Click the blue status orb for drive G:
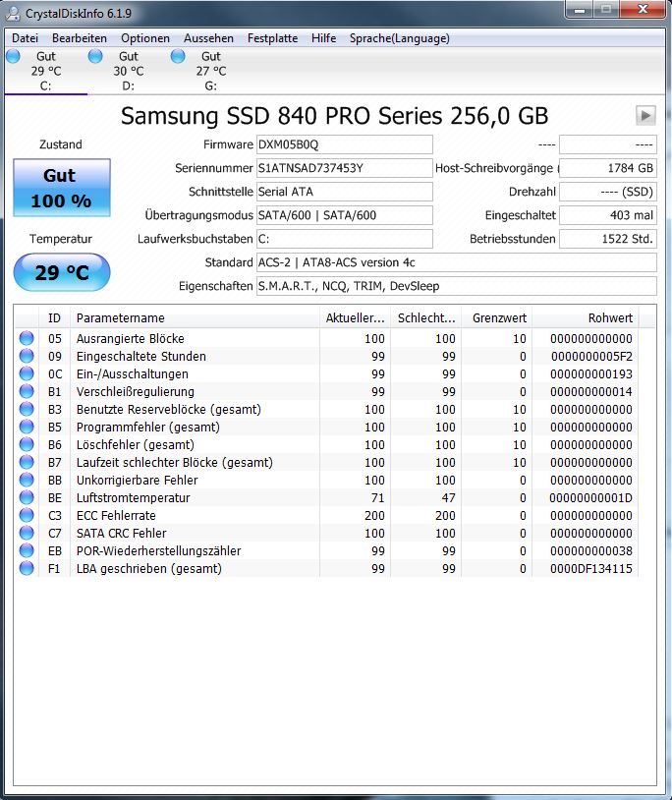672x800 pixels. click(x=178, y=56)
